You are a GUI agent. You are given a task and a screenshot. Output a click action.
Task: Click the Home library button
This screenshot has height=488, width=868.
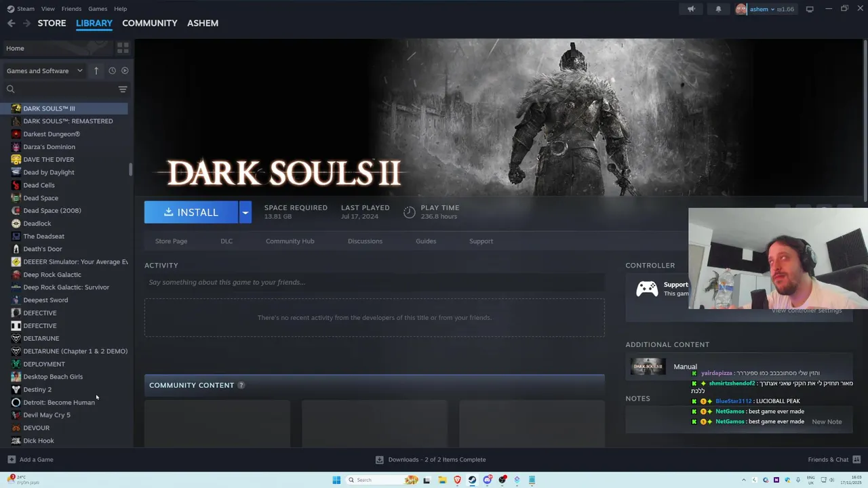tap(56, 48)
